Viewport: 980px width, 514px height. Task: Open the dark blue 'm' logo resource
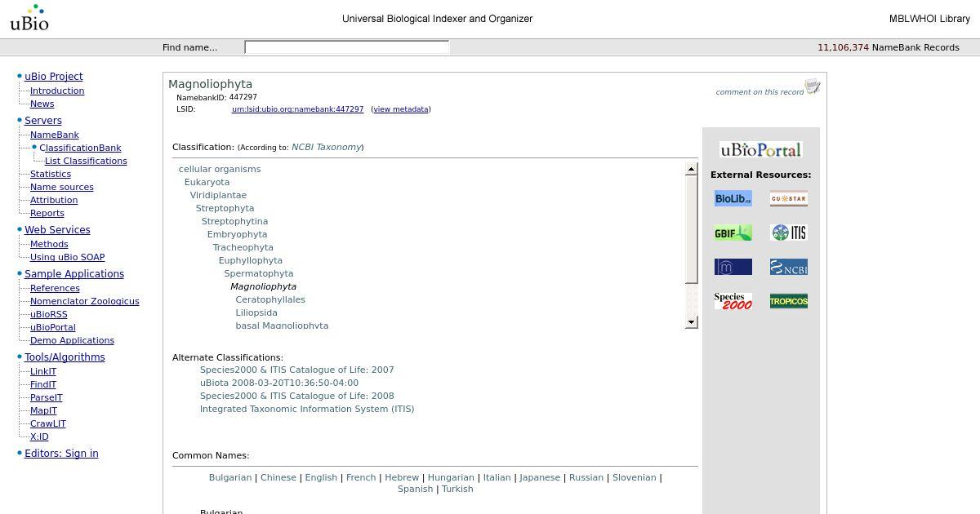click(733, 267)
